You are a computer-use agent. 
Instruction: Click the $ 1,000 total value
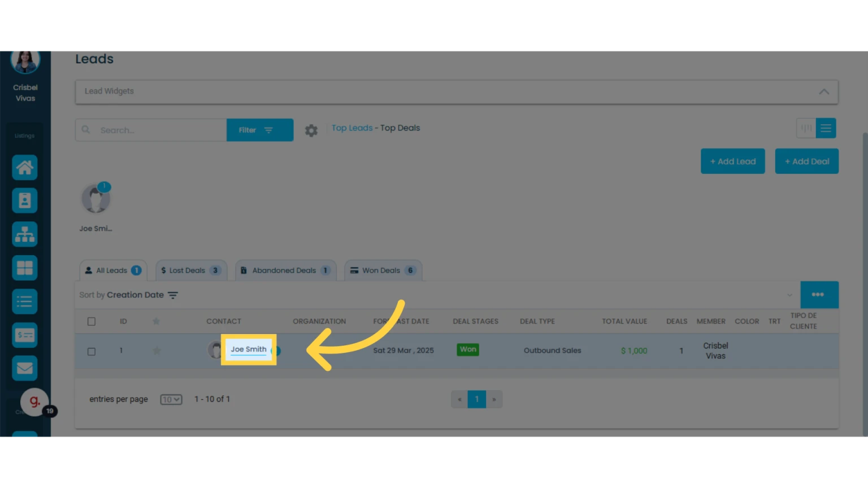click(x=634, y=351)
